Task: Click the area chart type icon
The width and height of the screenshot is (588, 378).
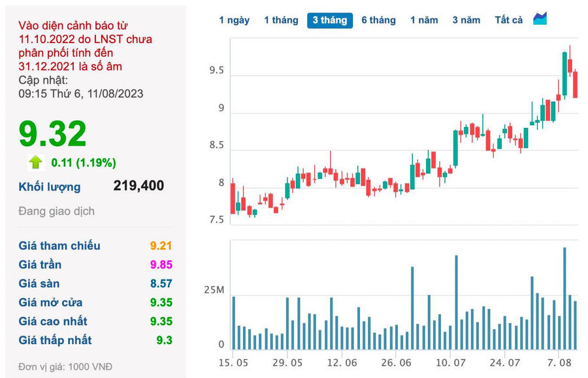Action: click(x=540, y=19)
